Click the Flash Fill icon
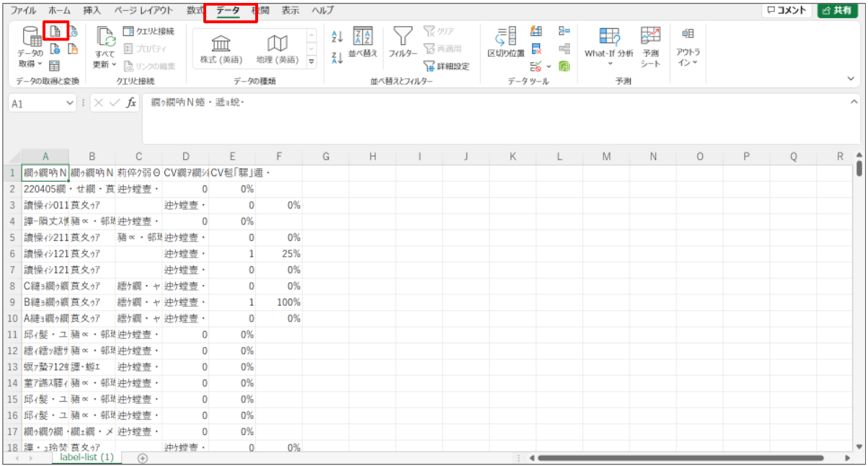 pyautogui.click(x=536, y=31)
